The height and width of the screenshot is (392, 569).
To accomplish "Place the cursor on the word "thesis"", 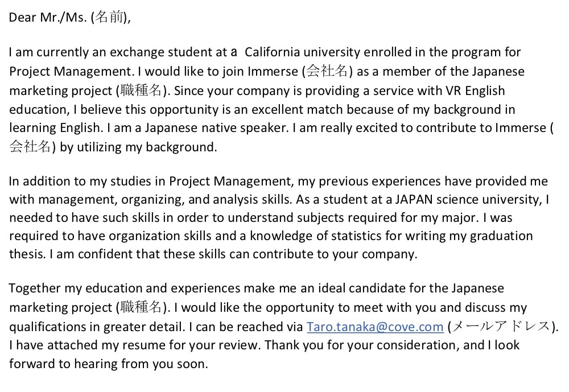I will click(x=26, y=254).
